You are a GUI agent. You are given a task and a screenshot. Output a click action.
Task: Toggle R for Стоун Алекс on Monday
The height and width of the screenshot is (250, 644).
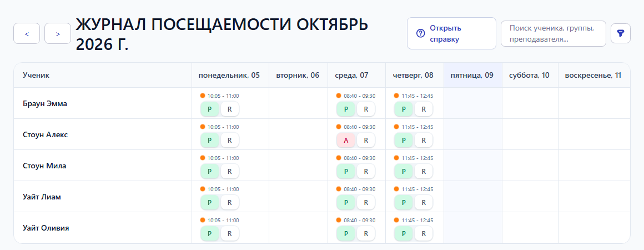click(230, 140)
